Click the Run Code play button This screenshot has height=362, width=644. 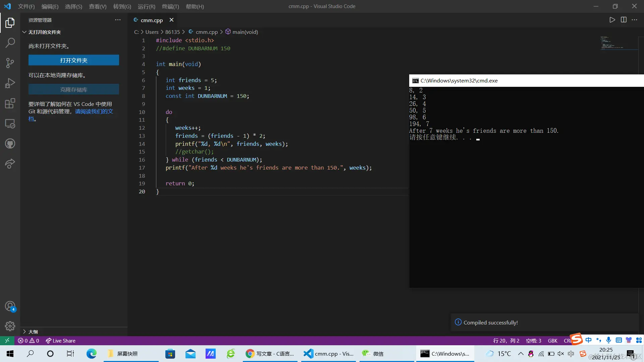612,20
